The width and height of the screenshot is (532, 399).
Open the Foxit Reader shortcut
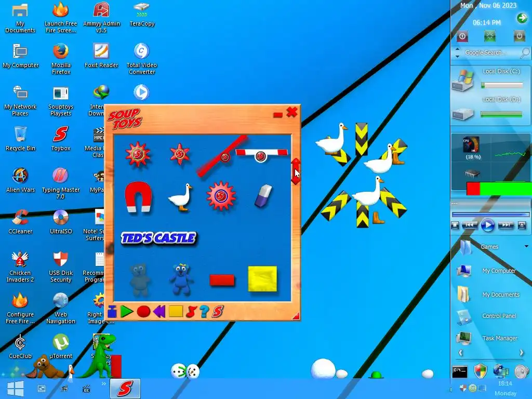(x=101, y=55)
